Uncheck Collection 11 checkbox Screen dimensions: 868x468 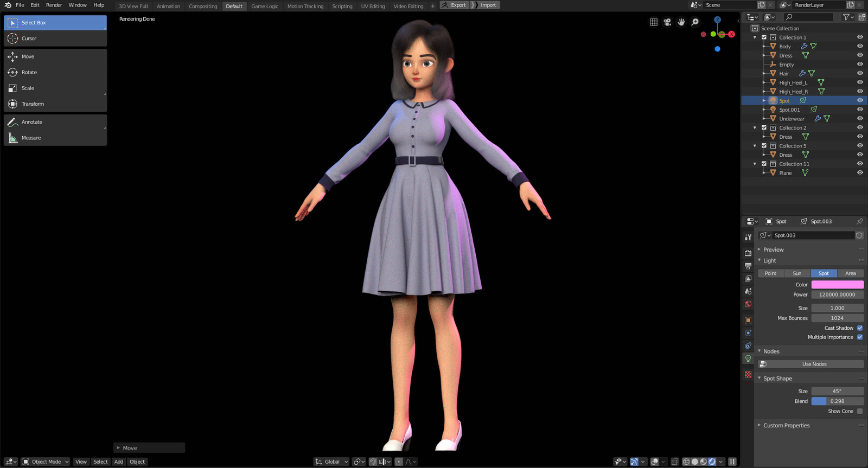click(x=764, y=164)
